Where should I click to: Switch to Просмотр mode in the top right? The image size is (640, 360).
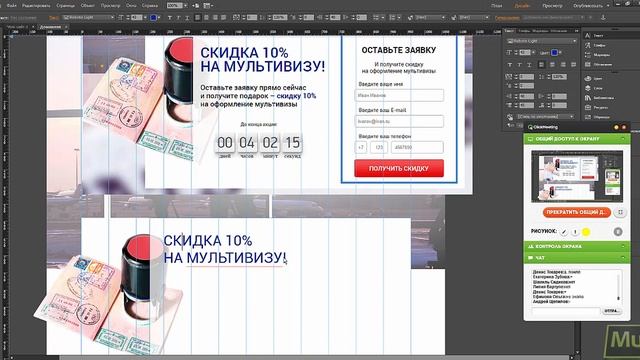[x=552, y=6]
